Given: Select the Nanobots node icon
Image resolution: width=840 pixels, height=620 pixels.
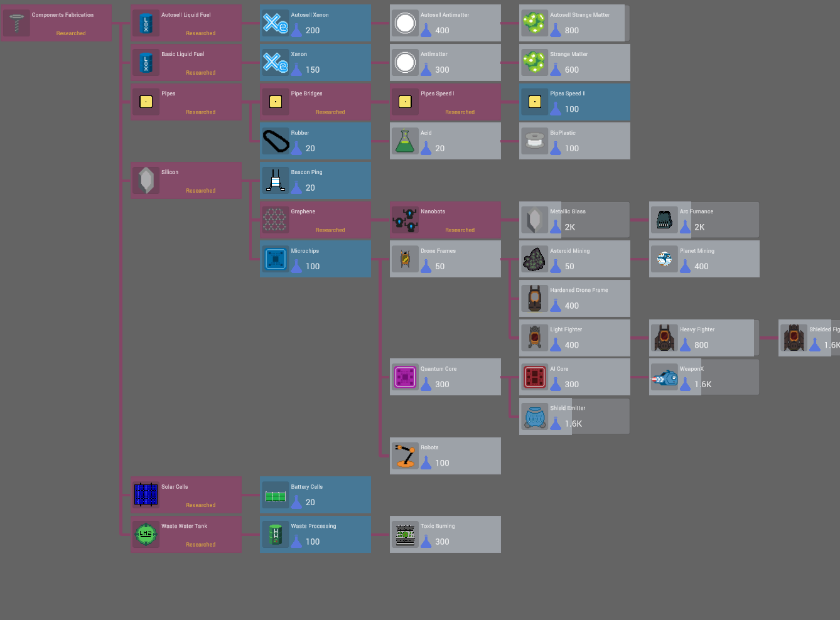Looking at the screenshot, I should click(x=405, y=220).
